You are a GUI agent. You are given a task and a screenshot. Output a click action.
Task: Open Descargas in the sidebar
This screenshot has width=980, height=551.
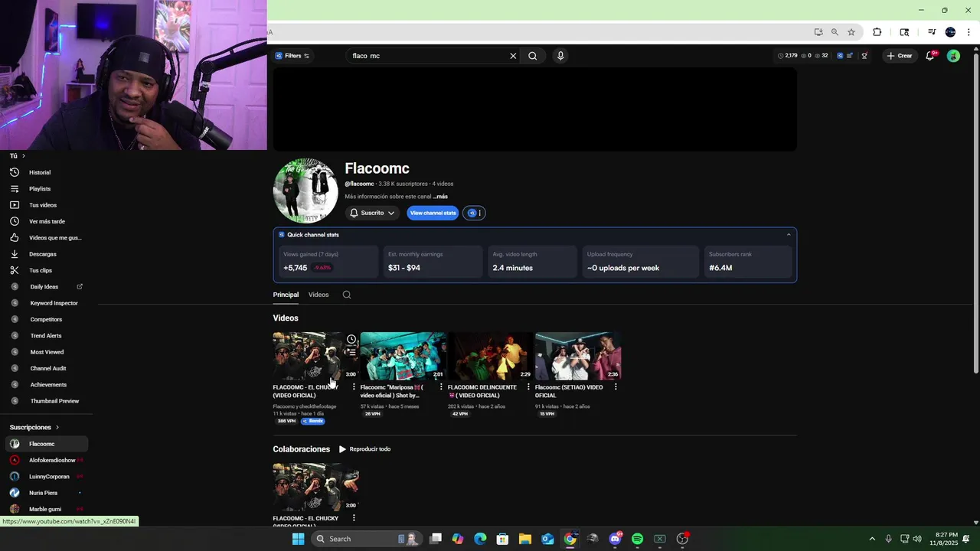44,254
